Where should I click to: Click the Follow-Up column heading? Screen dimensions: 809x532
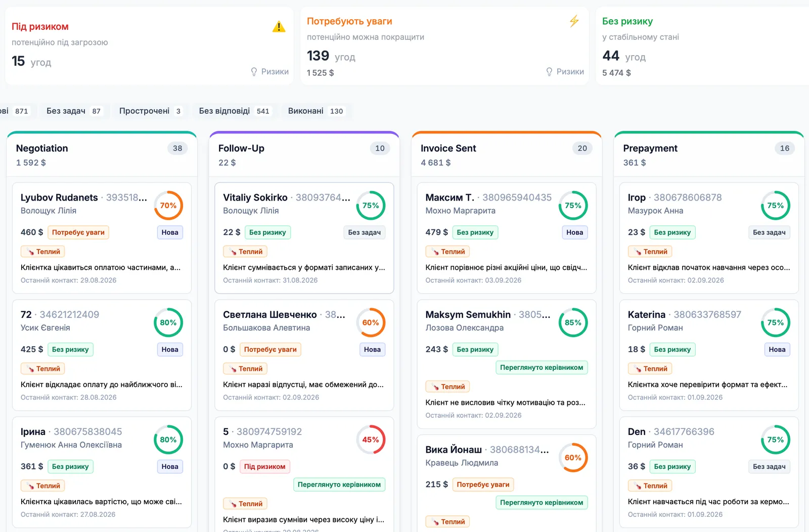point(241,149)
